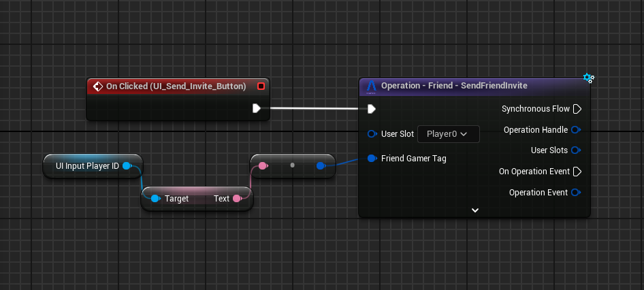644x290 pixels.
Task: Click the On Operation Event exec pin
Action: coord(577,172)
